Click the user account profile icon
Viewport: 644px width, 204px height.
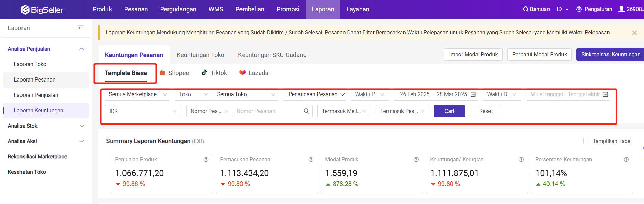point(621,9)
